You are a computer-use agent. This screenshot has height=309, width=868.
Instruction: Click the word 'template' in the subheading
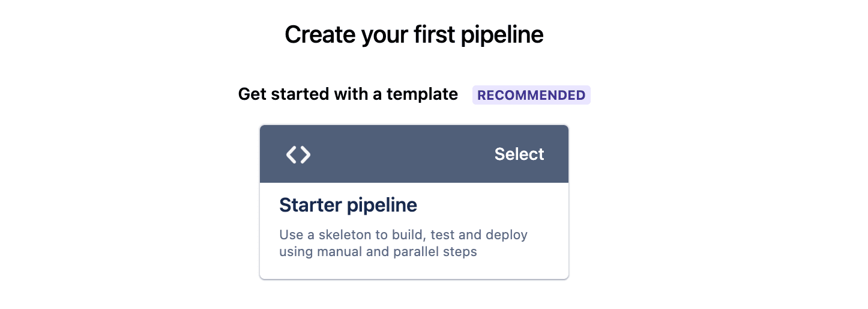pyautogui.click(x=422, y=94)
